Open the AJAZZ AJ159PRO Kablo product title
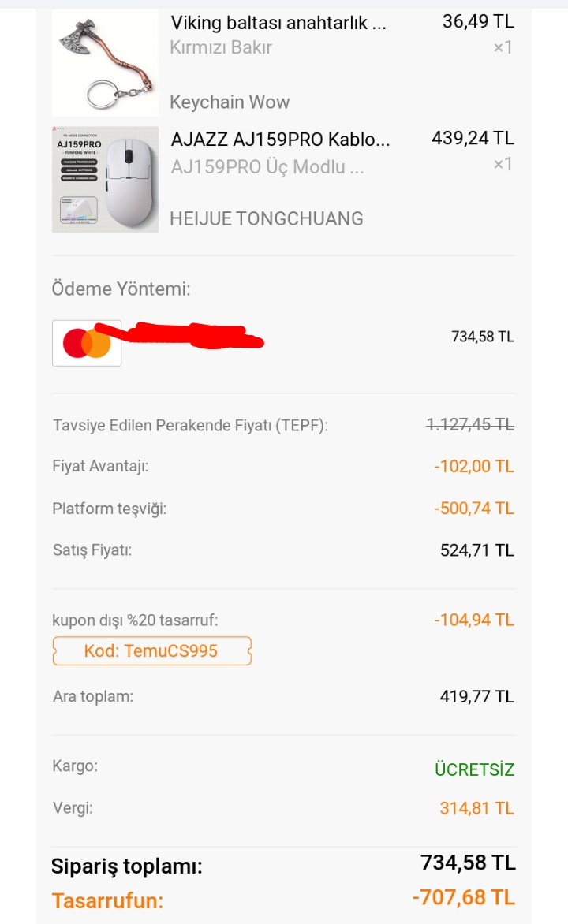The image size is (568, 924). (x=280, y=140)
